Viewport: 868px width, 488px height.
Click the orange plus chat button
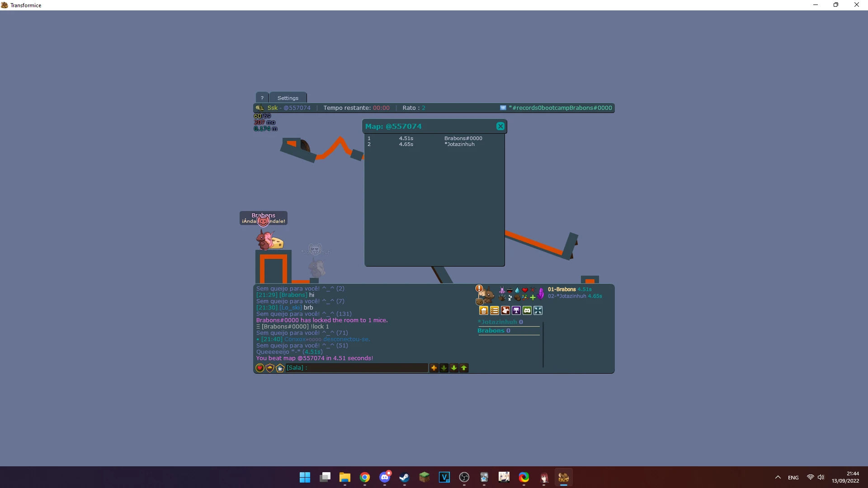(x=434, y=368)
